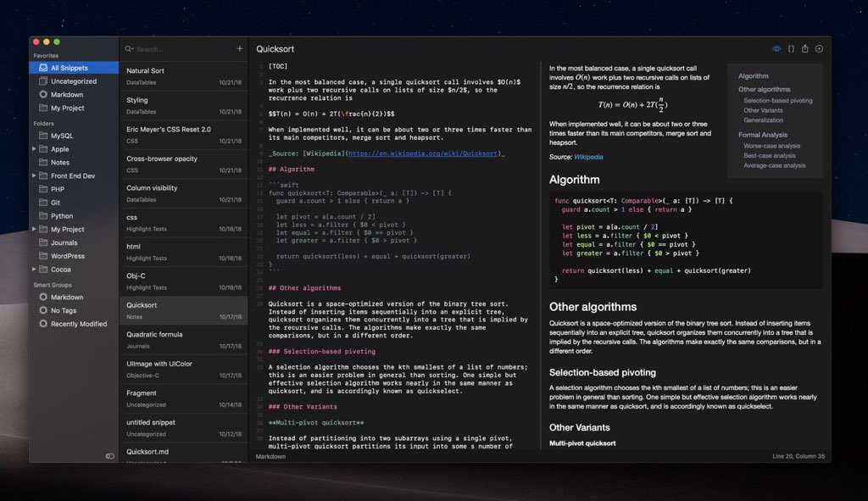The image size is (868, 501).
Task: Open the Markdown language selector in editor status bar
Action: pyautogui.click(x=270, y=457)
